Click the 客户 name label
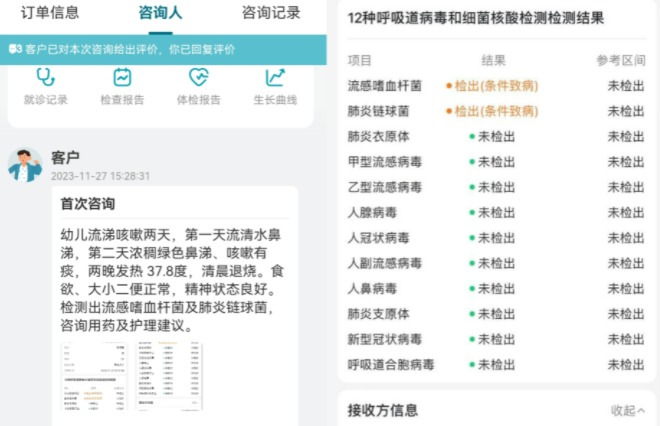 (65, 158)
